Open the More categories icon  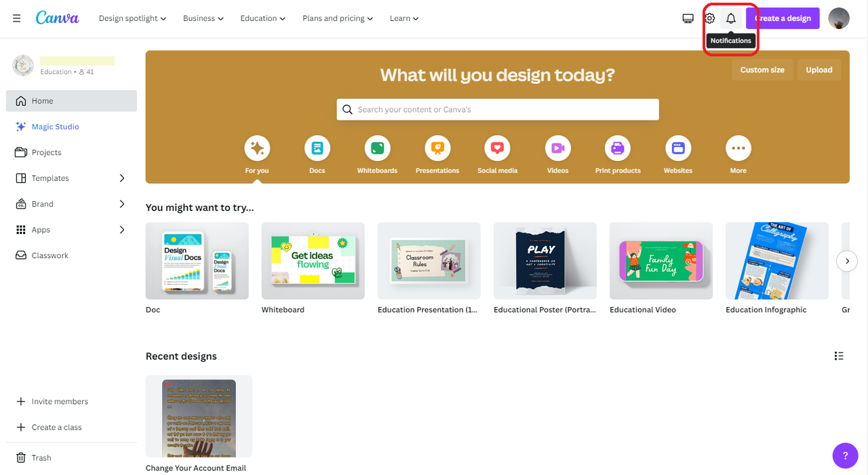(738, 148)
